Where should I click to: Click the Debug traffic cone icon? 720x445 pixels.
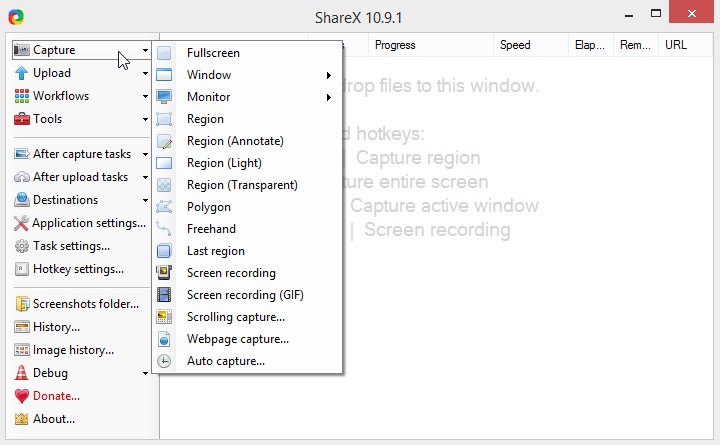click(22, 373)
